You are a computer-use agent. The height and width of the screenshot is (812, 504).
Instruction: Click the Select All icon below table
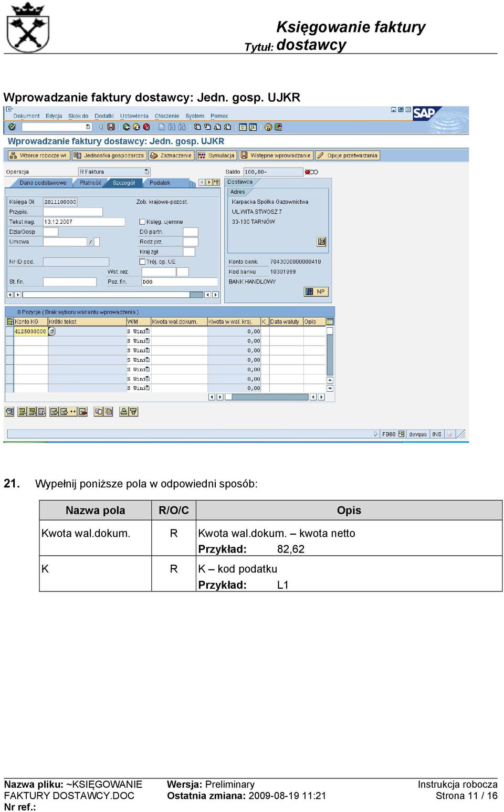[x=22, y=412]
